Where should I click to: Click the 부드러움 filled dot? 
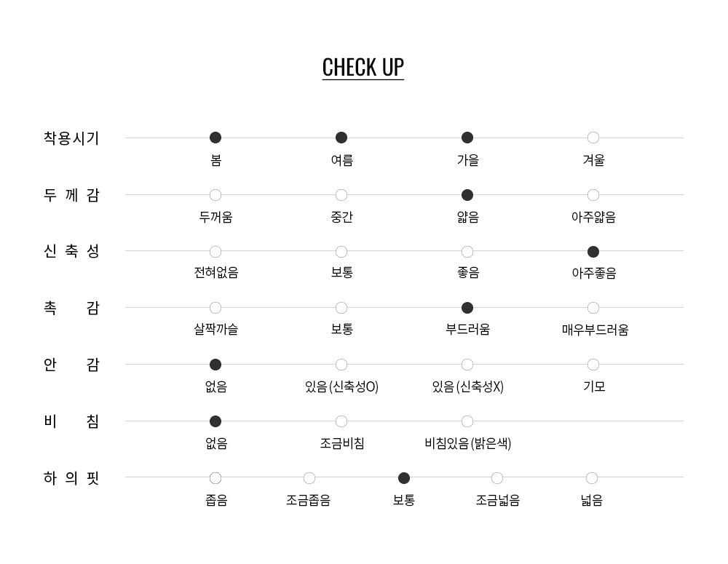pos(467,308)
